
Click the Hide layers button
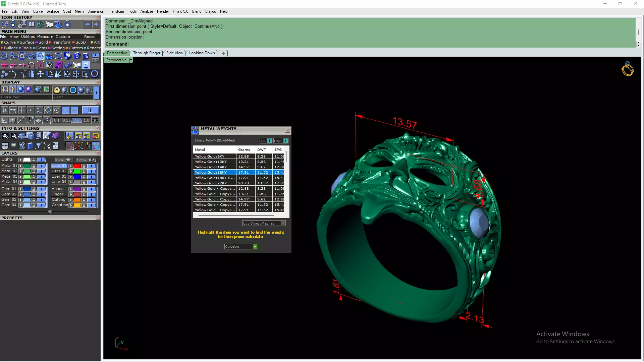tap(64, 160)
